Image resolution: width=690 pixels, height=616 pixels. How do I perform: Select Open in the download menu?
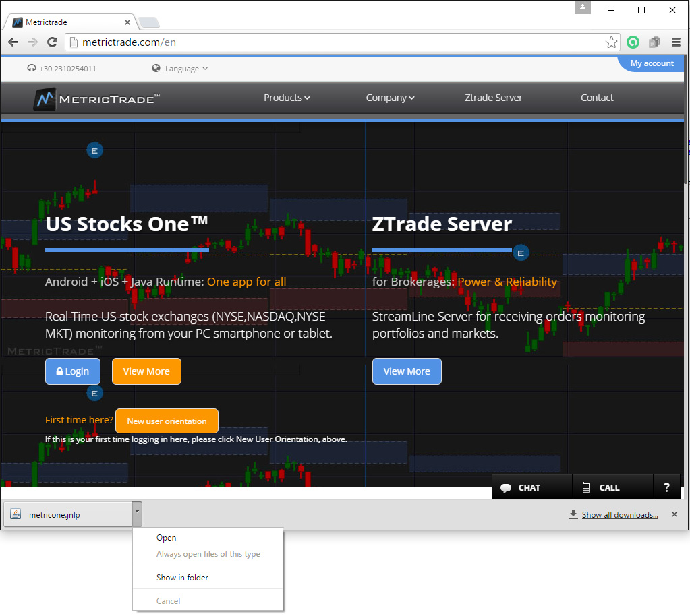coord(208,538)
